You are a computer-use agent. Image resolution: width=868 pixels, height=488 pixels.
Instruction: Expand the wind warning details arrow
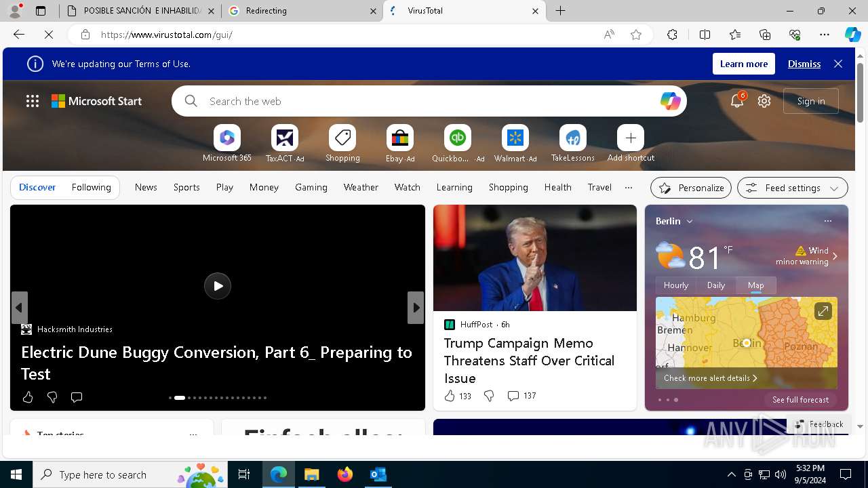(x=835, y=256)
